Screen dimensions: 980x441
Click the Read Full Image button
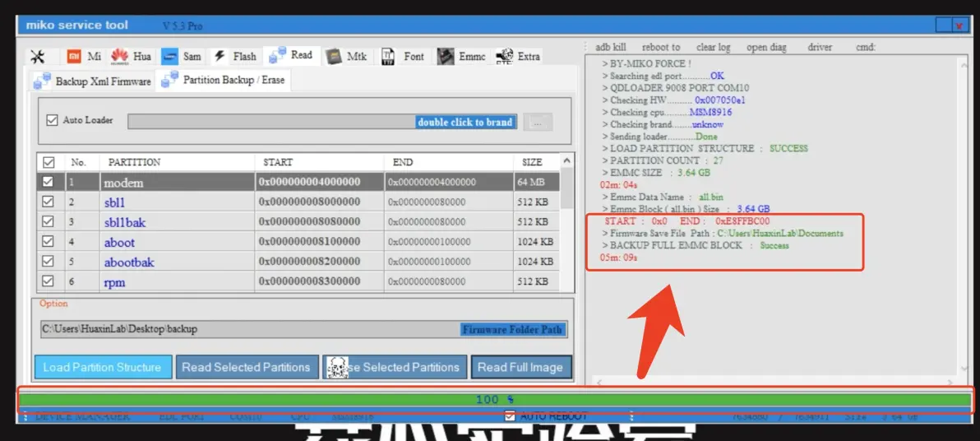pos(520,367)
